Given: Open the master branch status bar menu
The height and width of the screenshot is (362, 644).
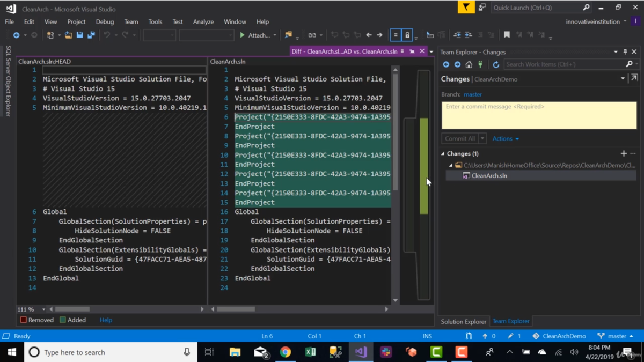Looking at the screenshot, I should click(x=615, y=336).
